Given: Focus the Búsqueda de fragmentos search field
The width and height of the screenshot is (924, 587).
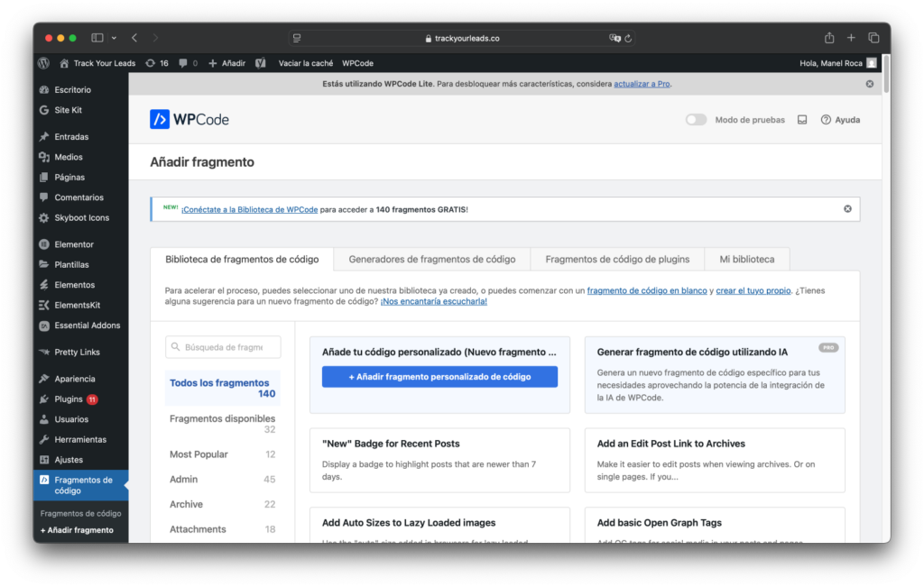Looking at the screenshot, I should coord(224,347).
